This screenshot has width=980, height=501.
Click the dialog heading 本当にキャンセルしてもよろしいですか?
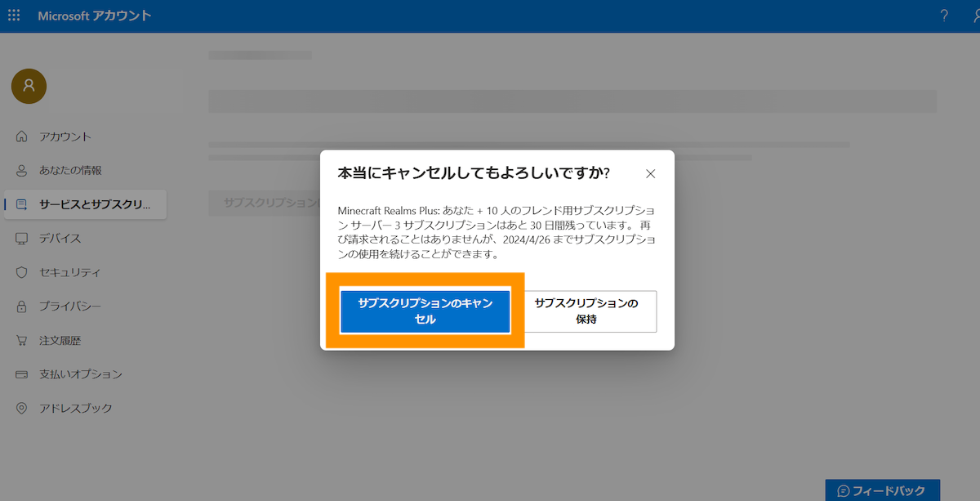coord(474,174)
